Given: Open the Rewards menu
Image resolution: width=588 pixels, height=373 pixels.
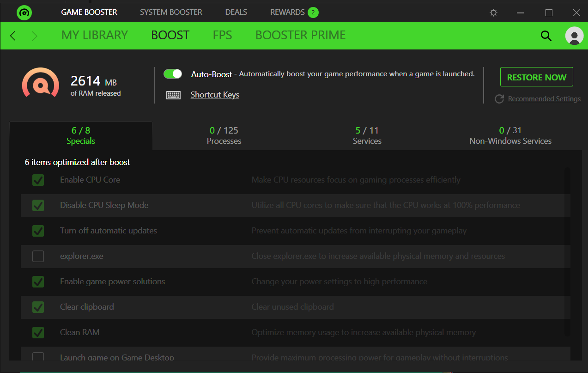Looking at the screenshot, I should pos(287,12).
